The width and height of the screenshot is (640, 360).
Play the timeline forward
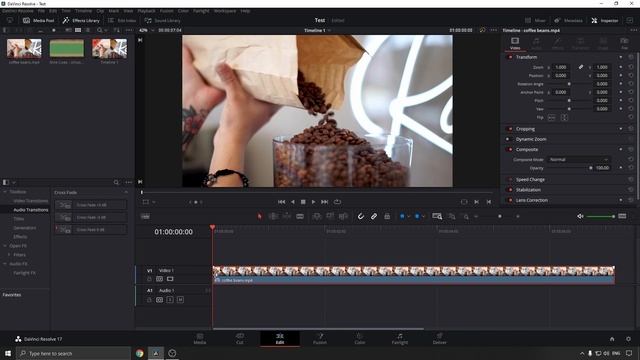(313, 202)
